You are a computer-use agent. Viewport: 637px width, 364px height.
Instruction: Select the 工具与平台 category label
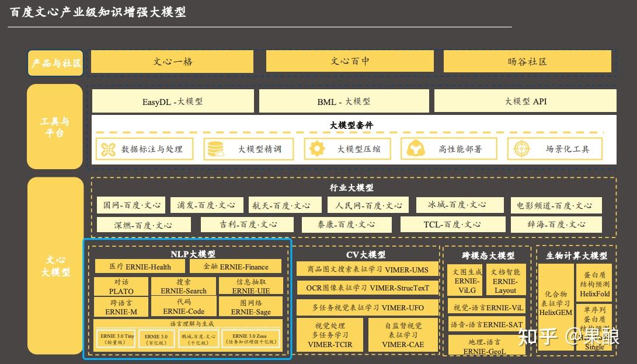click(x=54, y=127)
